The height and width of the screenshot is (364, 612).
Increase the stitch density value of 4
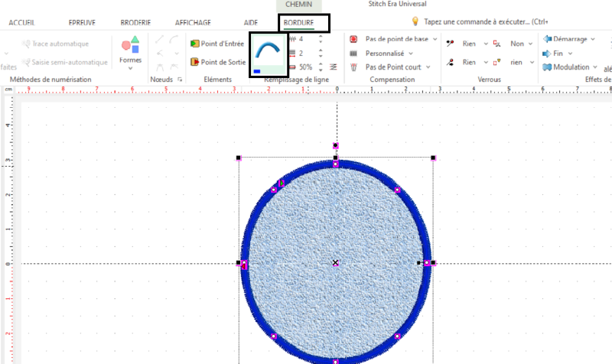click(320, 35)
